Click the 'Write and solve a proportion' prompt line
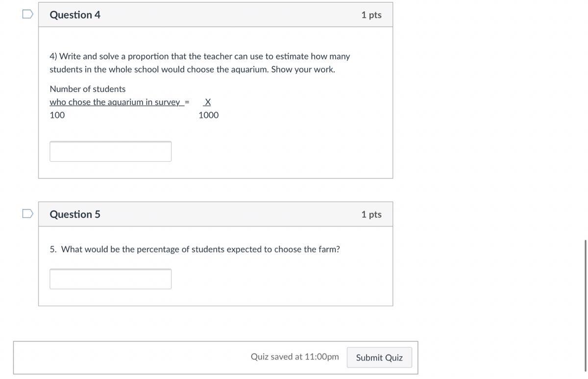The height and width of the screenshot is (379, 588). point(199,56)
